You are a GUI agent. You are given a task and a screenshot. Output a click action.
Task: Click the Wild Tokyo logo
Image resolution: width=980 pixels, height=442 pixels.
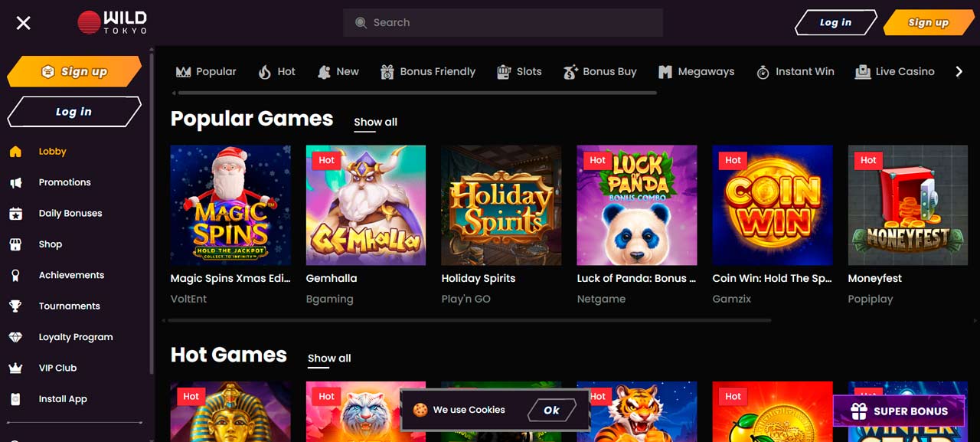[112, 23]
